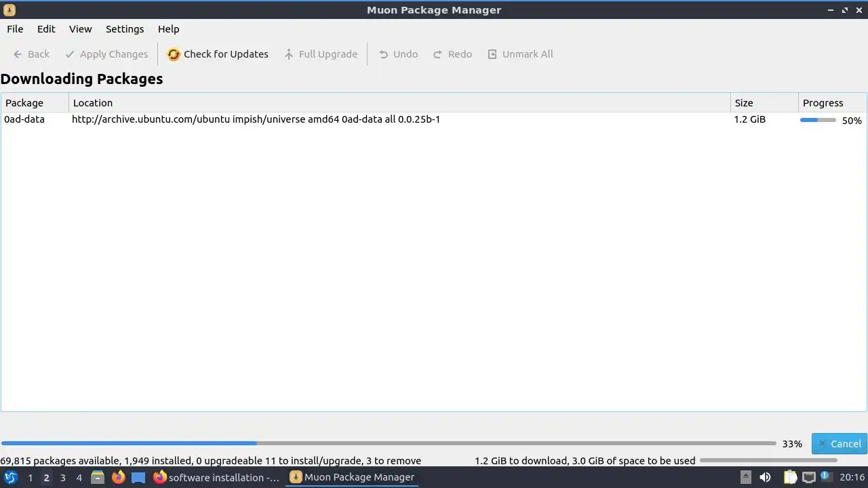
Task: Click the archive.ubuntu.com location text
Action: 256,119
